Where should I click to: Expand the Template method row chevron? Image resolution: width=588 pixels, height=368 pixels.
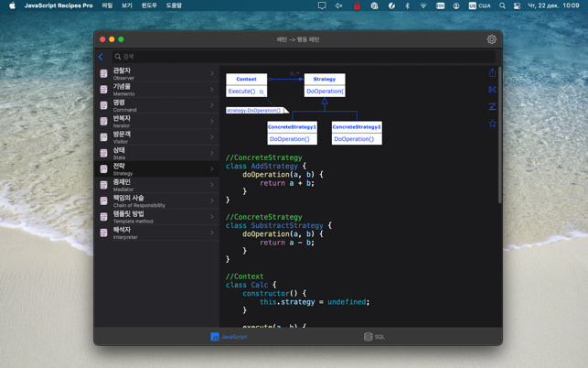(x=211, y=217)
